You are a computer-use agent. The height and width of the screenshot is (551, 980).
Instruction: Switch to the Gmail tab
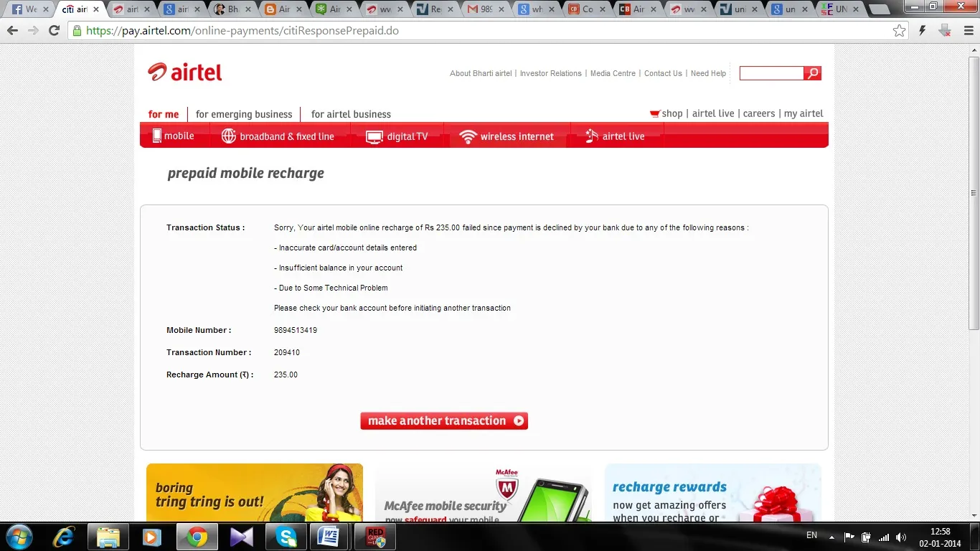click(x=484, y=9)
